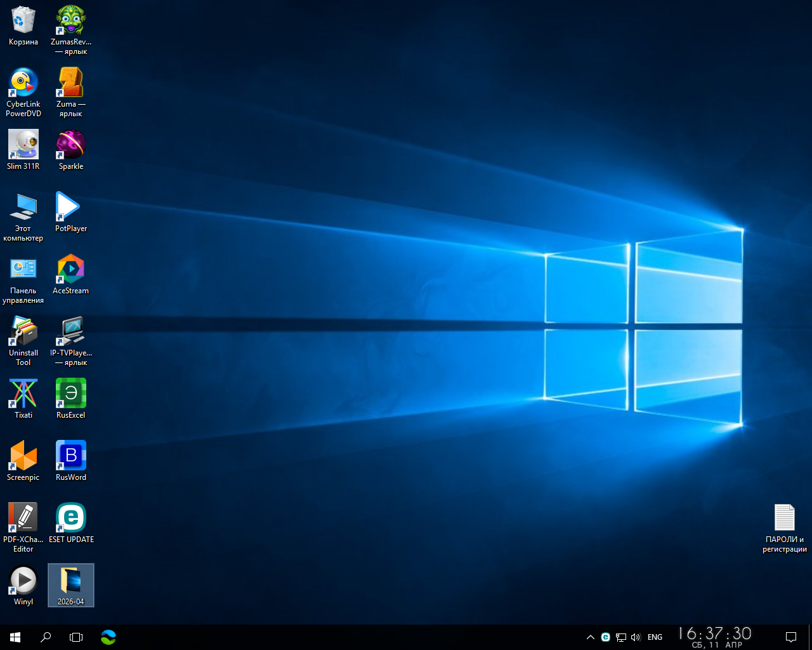
Task: Open the clock showing 16:37:30
Action: [x=715, y=637]
